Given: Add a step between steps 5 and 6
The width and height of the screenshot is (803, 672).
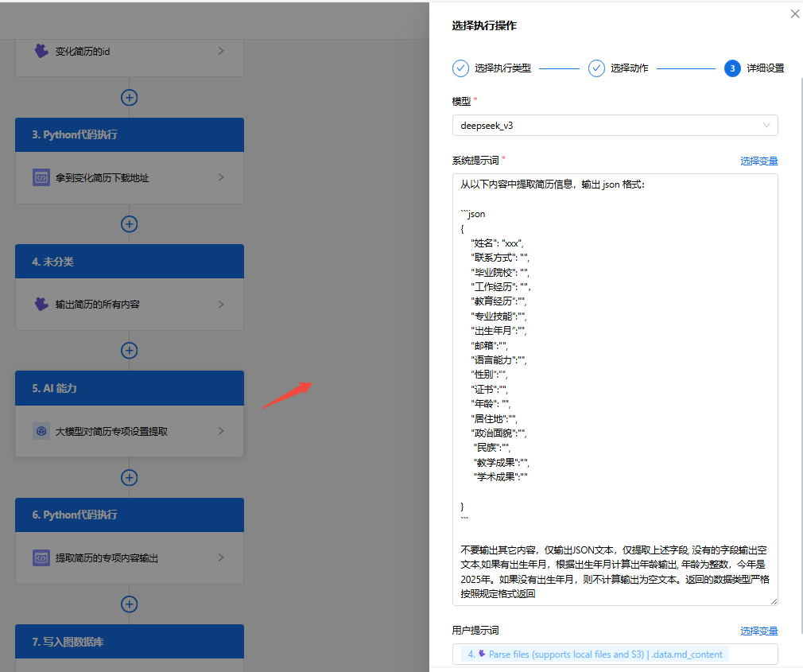Looking at the screenshot, I should [129, 477].
